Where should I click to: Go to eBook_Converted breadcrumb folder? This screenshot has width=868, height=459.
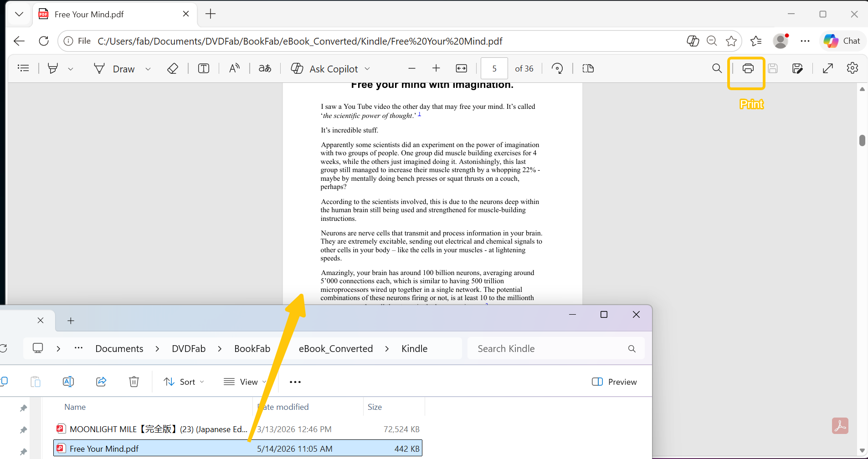click(336, 349)
